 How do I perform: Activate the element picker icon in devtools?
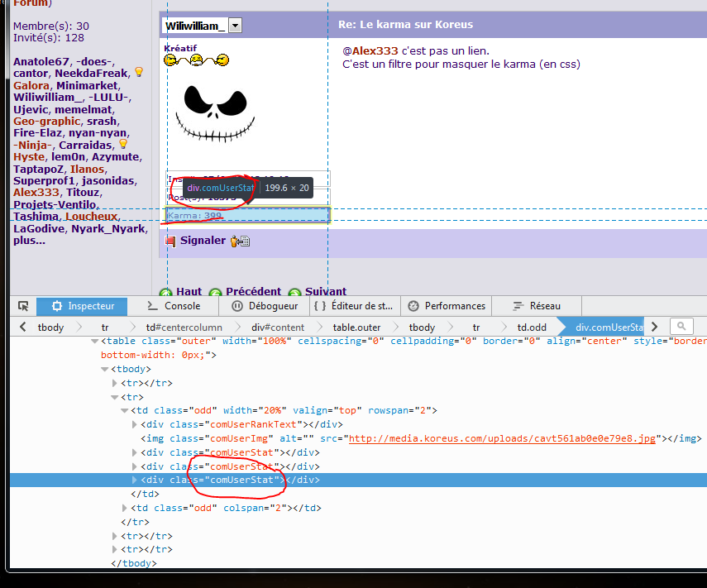coord(22,306)
